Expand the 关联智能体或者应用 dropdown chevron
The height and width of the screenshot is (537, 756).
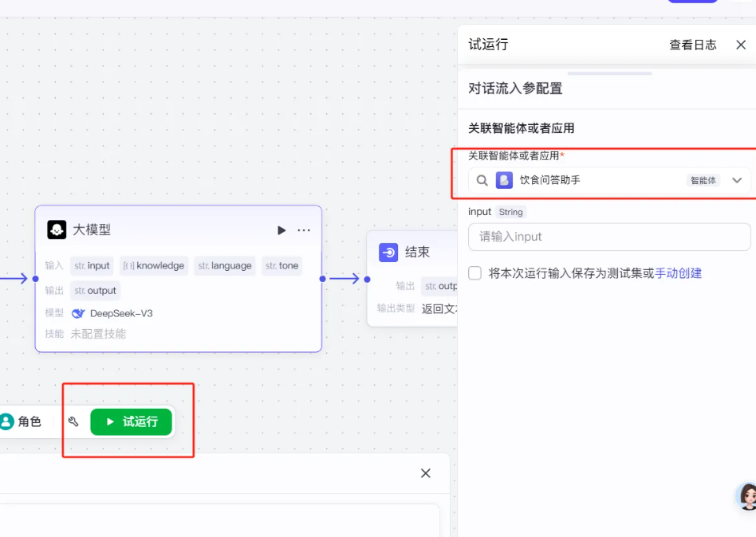tap(737, 181)
